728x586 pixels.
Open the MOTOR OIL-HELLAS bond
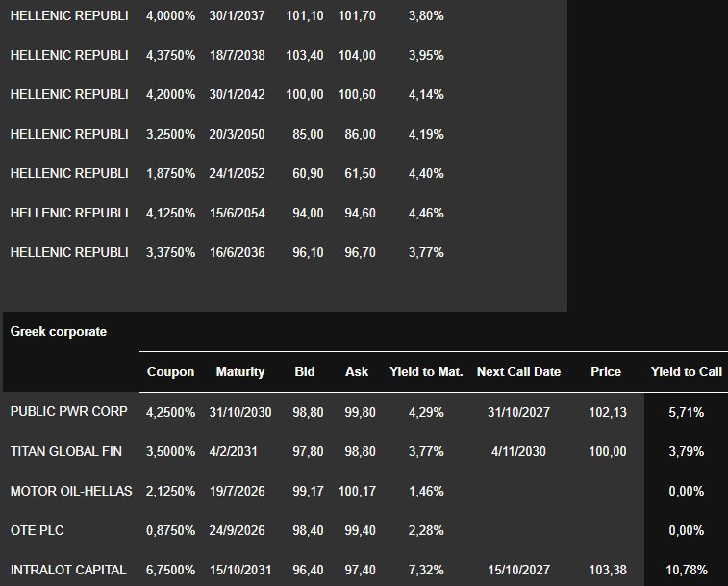tap(70, 491)
